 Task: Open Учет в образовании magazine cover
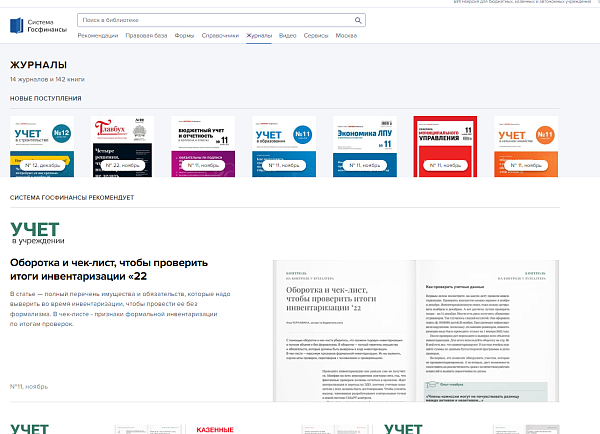(x=284, y=146)
